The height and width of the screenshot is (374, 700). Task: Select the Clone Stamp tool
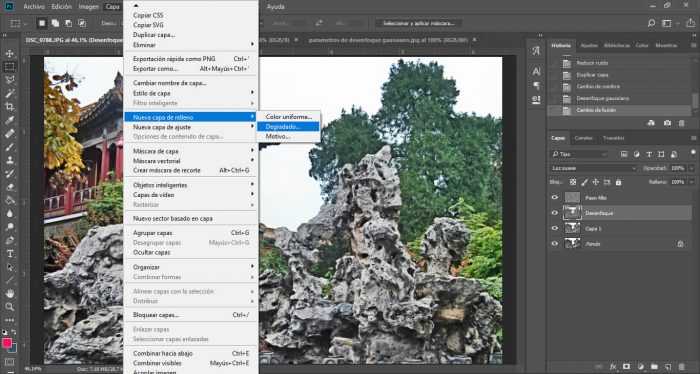click(x=9, y=160)
